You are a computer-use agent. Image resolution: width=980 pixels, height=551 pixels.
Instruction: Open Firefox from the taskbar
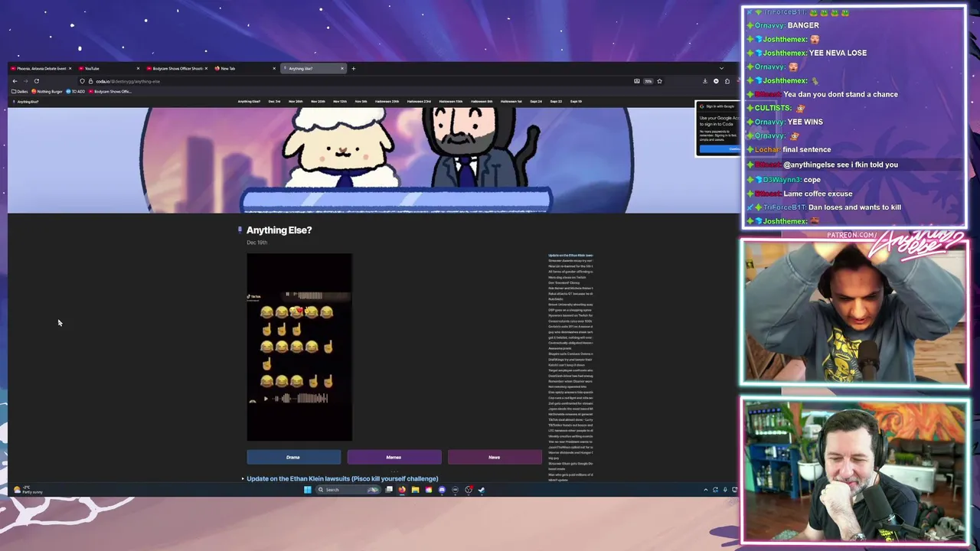coord(402,490)
